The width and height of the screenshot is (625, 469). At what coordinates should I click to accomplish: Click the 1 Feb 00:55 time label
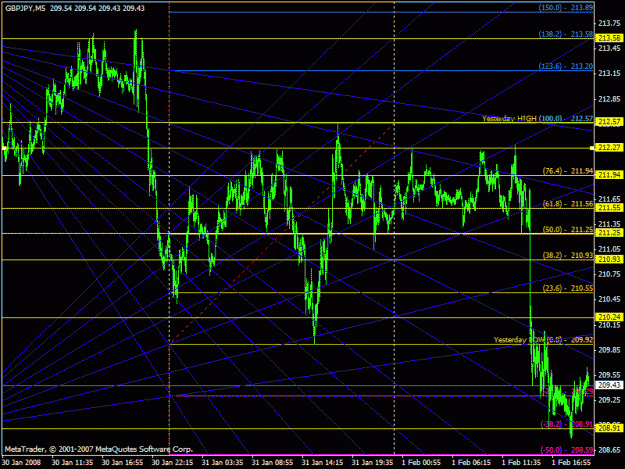pos(421,462)
